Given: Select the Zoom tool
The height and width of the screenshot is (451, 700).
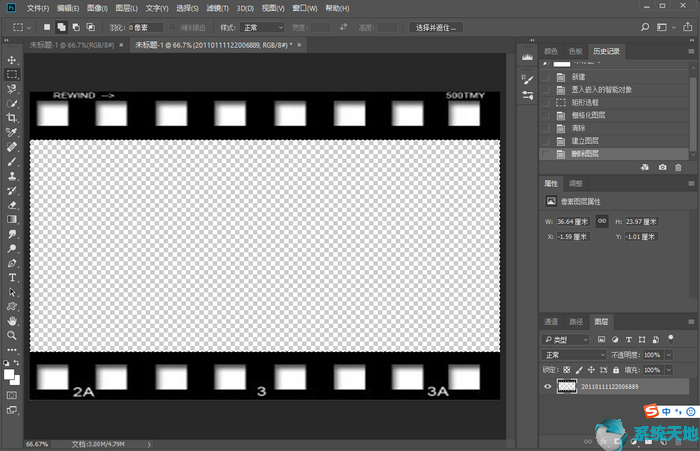Looking at the screenshot, I should point(12,335).
